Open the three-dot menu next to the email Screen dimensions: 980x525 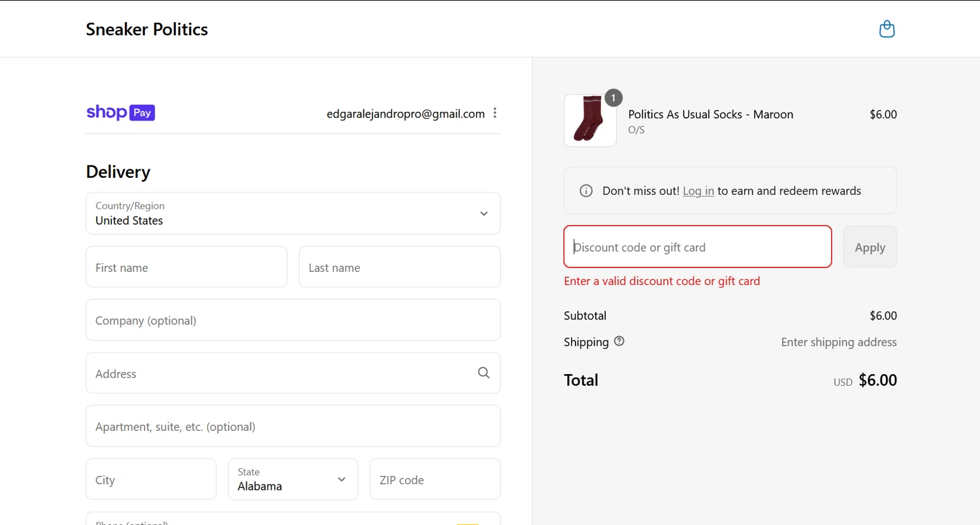pos(495,113)
